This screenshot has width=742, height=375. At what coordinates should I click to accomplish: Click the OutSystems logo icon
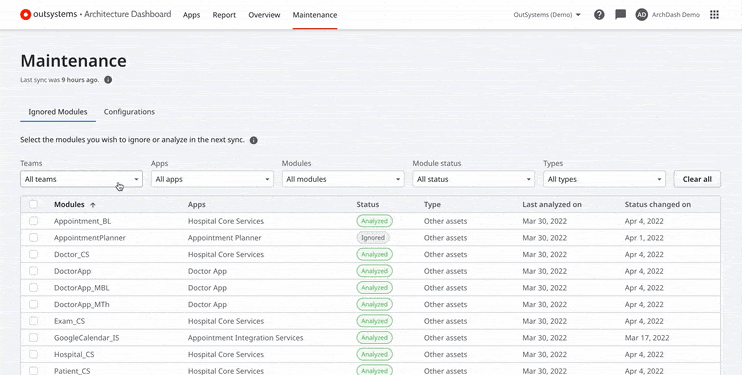coord(25,15)
